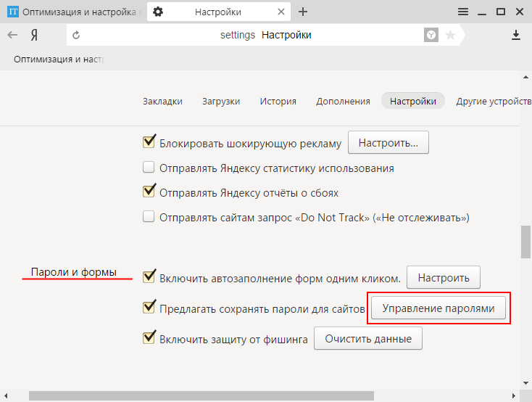Disable the shocking ads blocking checkbox
532x402 pixels.
[149, 143]
